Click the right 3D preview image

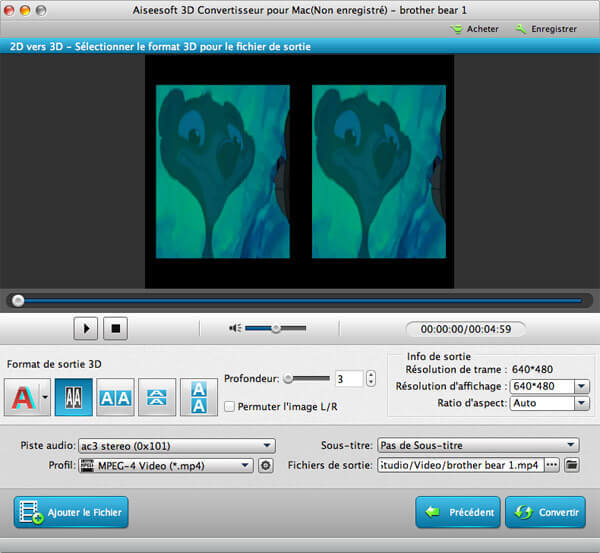(379, 171)
